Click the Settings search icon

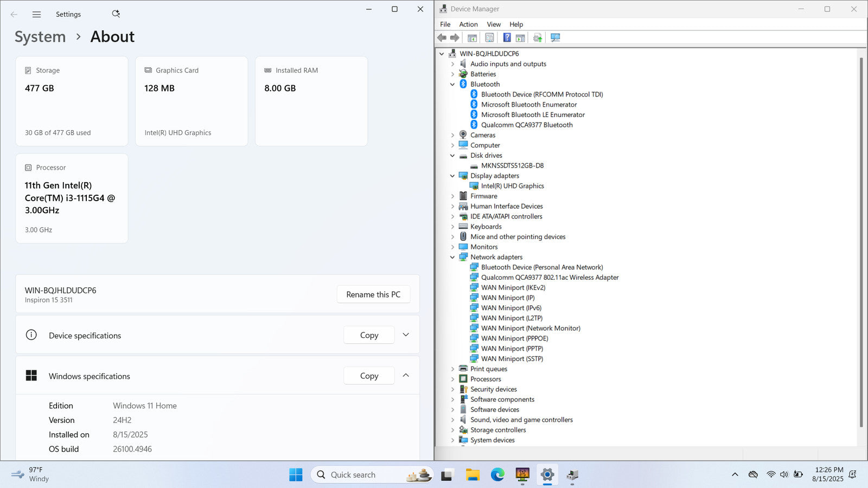[116, 14]
